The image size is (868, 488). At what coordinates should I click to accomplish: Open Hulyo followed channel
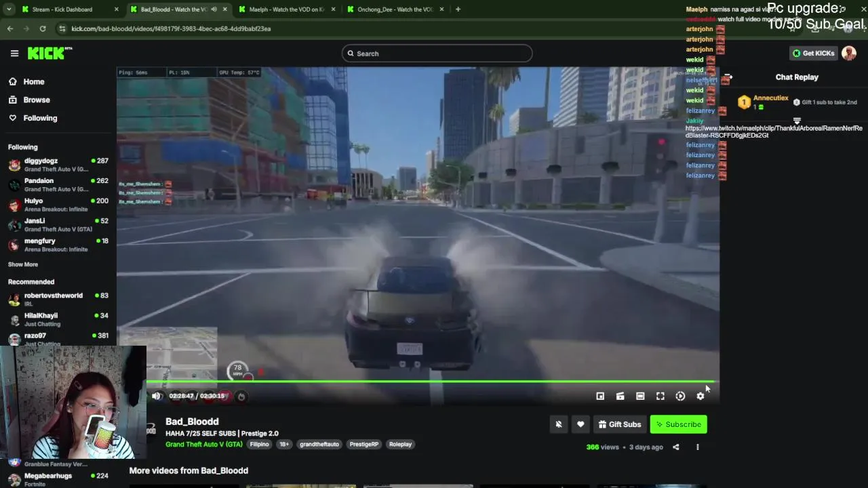(58, 205)
